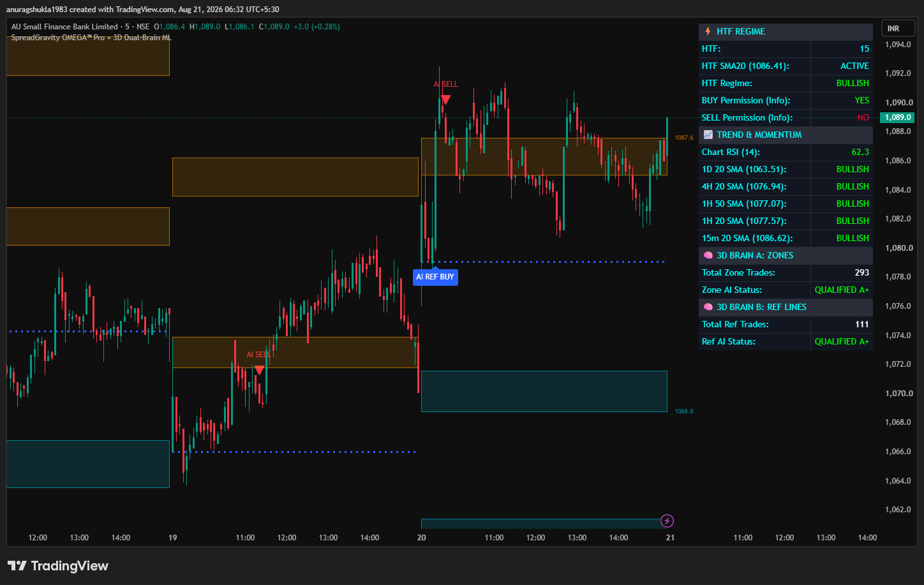Viewport: 924px width, 585px height.
Task: Click the HTF SMA20 (1086.41) label
Action: 745,66
